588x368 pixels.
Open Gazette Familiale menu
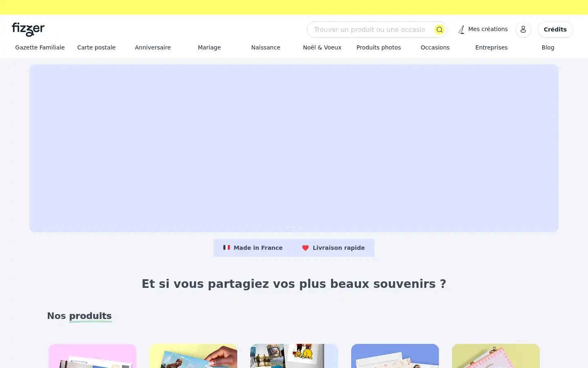(40, 47)
